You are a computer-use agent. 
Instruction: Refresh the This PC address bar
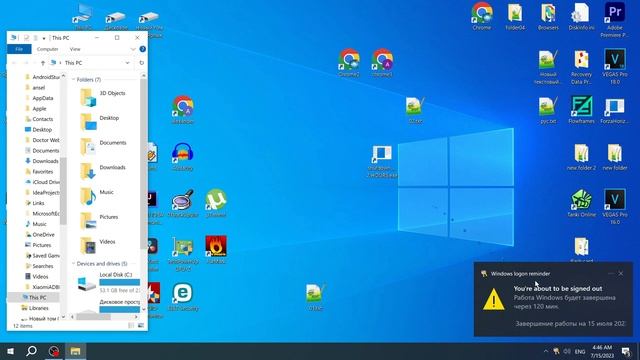(142, 63)
